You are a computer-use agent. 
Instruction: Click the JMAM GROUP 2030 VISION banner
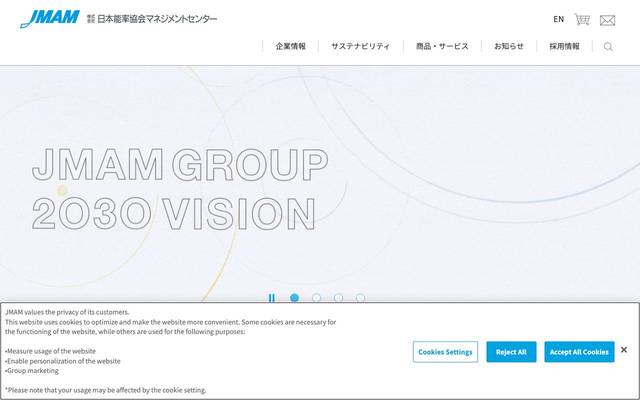tap(180, 189)
